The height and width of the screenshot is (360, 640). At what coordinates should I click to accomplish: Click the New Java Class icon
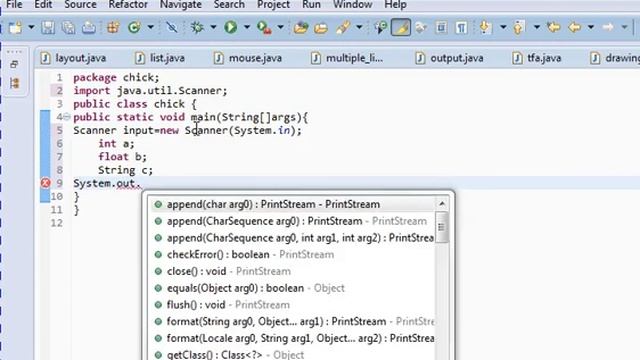point(134,27)
